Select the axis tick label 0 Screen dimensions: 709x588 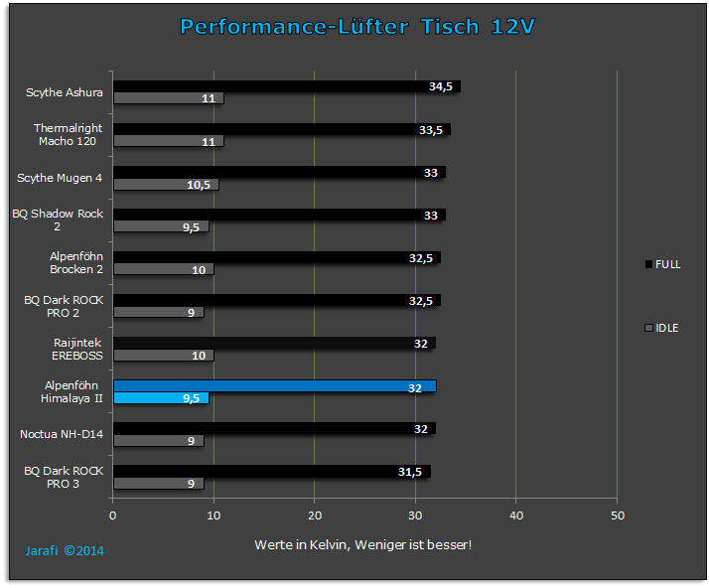click(112, 515)
